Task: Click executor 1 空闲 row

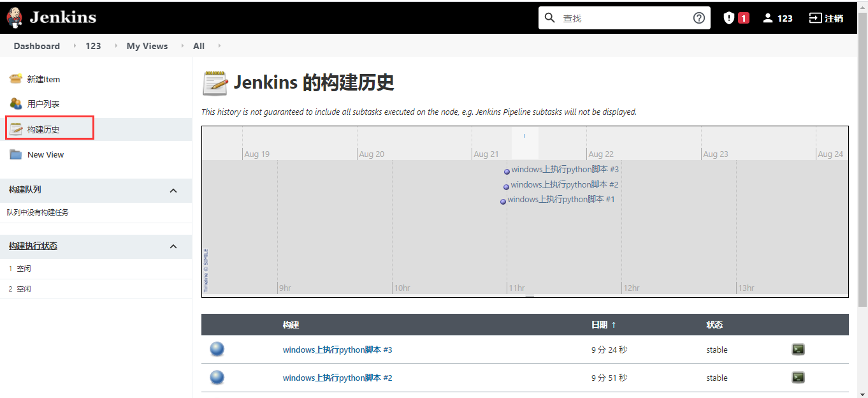Action: [96, 269]
